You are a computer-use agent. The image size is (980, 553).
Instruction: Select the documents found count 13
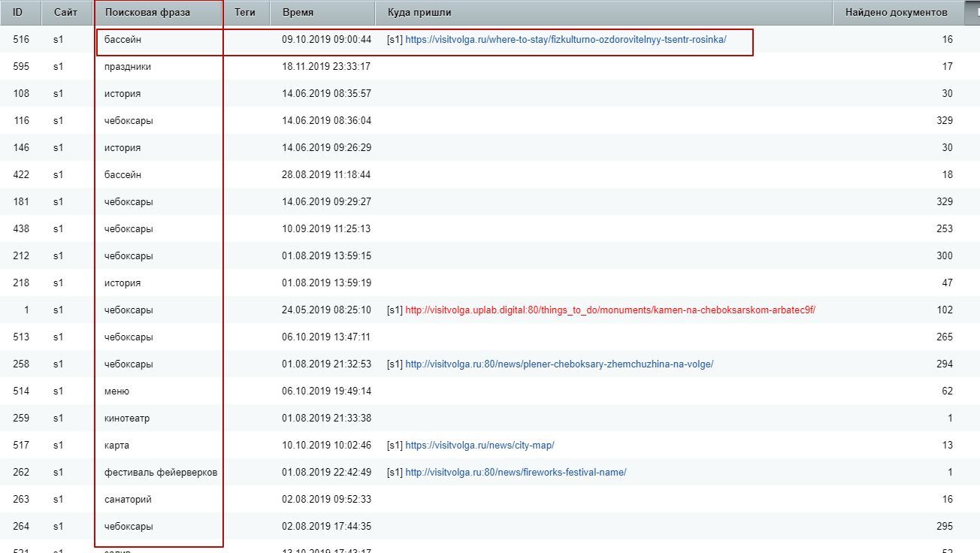click(947, 446)
